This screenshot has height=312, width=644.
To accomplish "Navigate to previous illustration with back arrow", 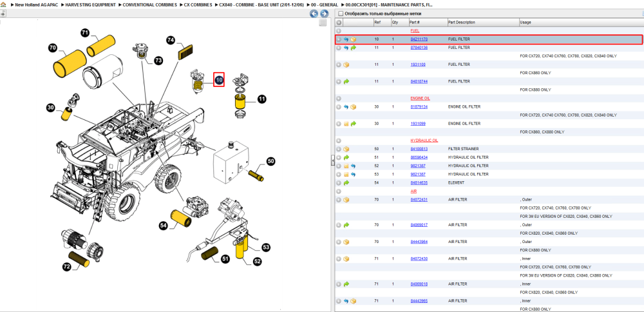I will 314,14.
